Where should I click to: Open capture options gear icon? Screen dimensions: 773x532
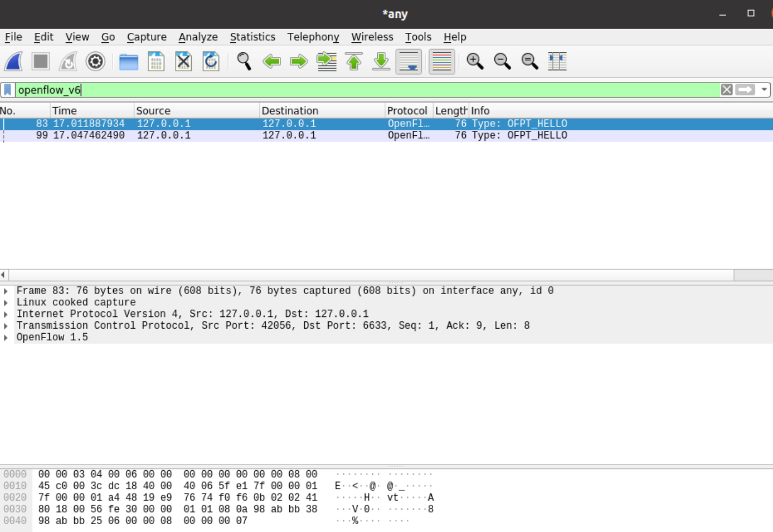tap(95, 61)
